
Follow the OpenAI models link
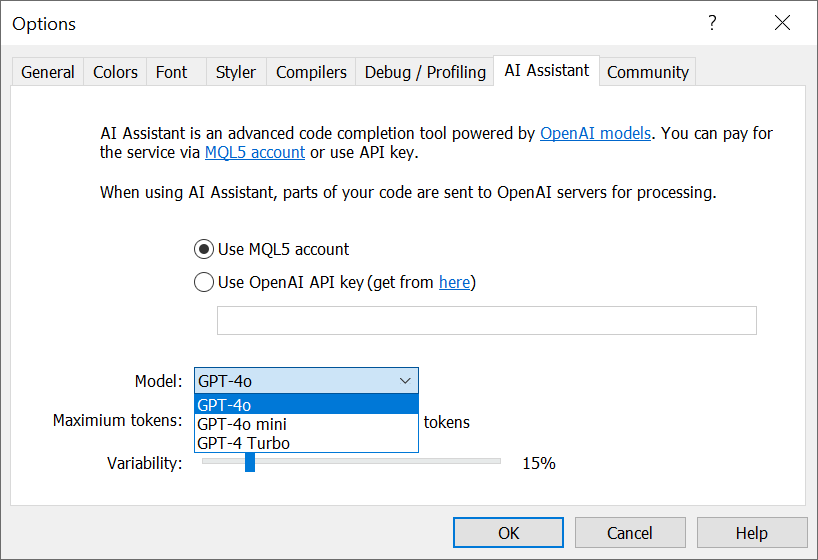595,134
